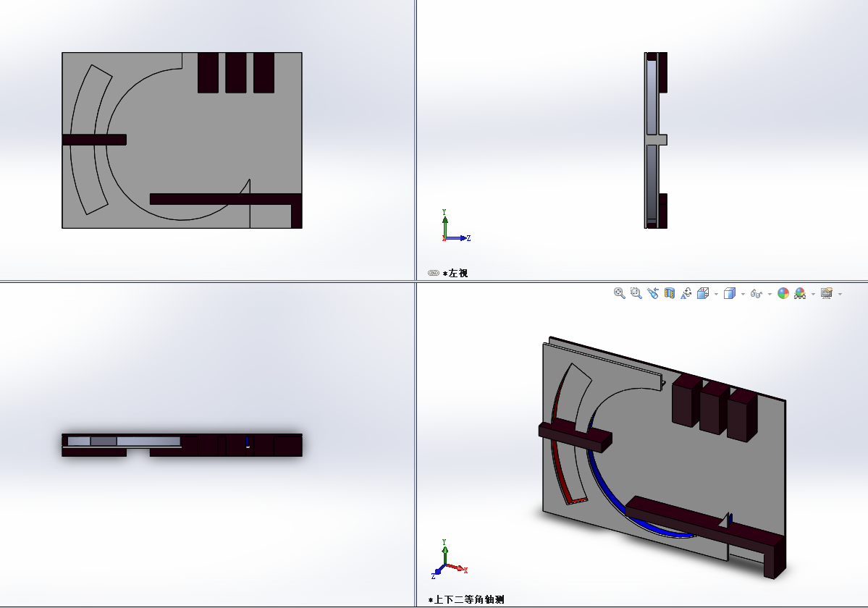Click the coordinate triad in the isometric view
Screen dimensions: 868x608
(x=450, y=560)
